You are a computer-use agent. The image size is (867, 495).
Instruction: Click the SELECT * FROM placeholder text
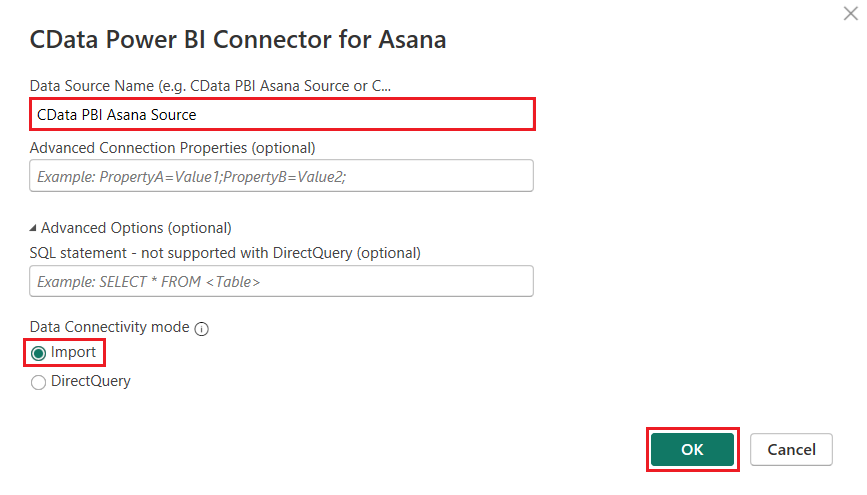point(149,282)
